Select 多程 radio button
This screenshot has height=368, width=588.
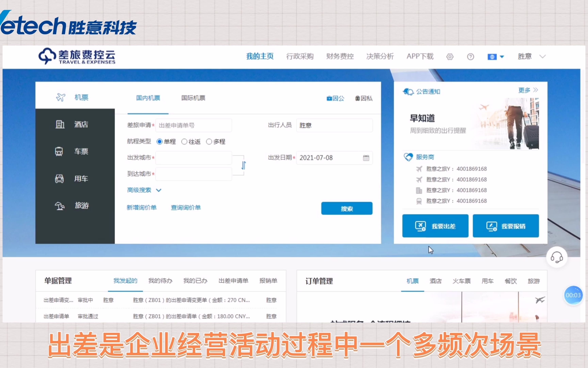209,142
